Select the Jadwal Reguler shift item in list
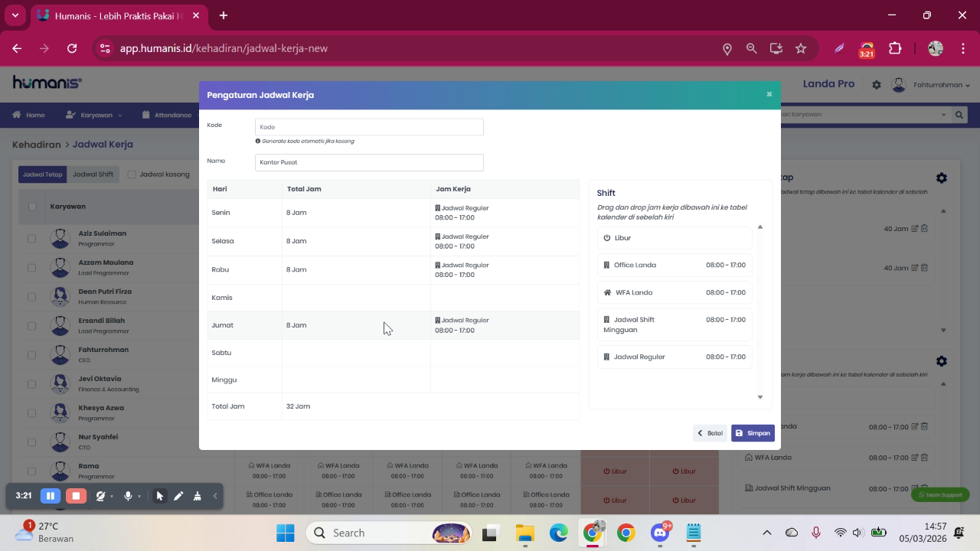 [675, 357]
